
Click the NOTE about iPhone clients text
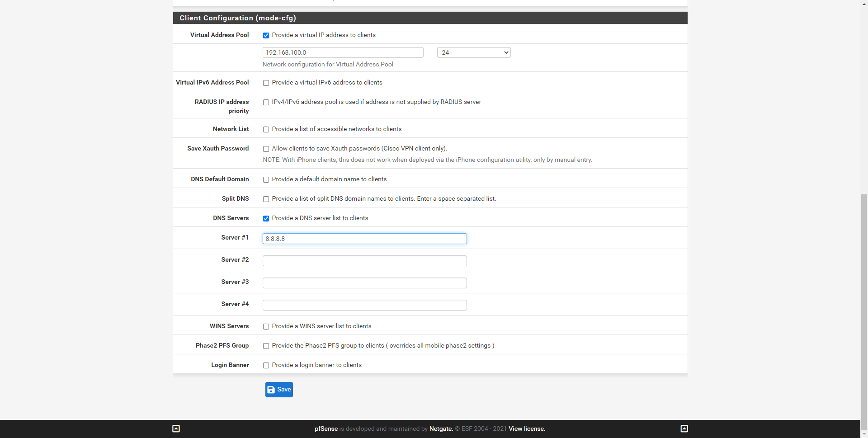[x=428, y=160]
